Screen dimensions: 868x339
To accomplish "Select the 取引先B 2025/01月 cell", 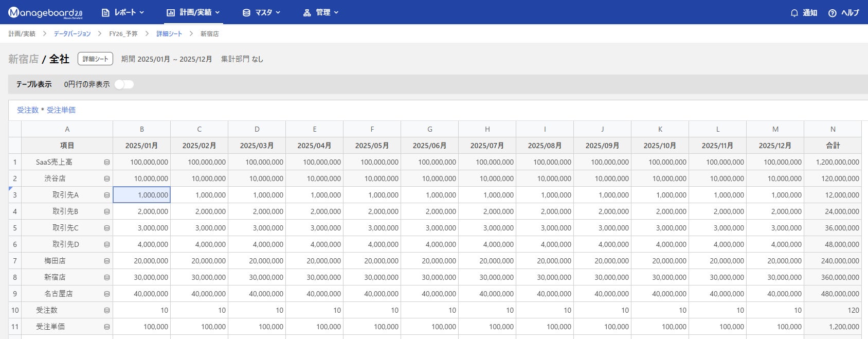I will point(142,211).
